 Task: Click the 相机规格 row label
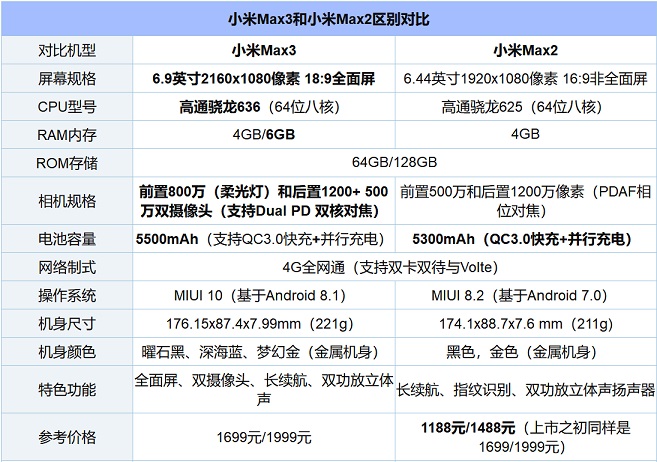point(67,200)
